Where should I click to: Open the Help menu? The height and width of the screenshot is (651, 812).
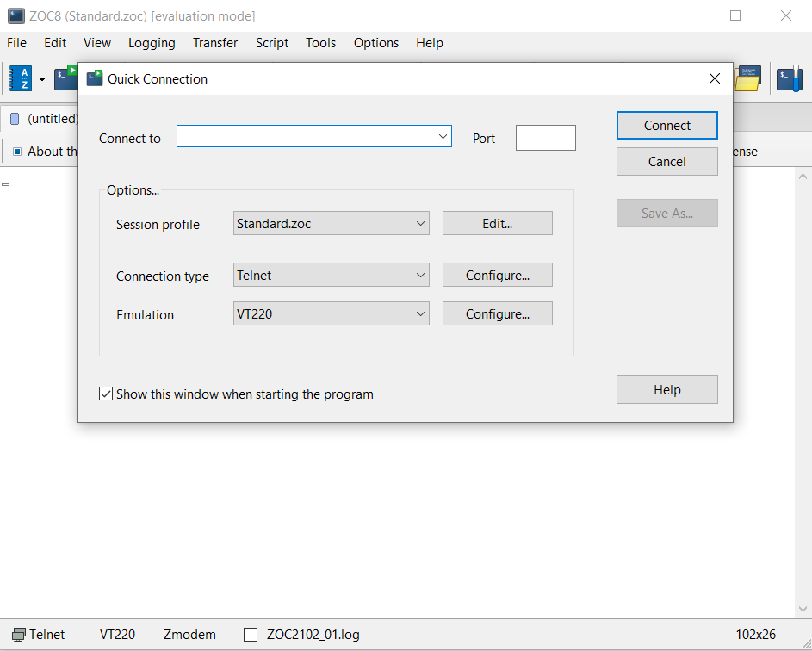[430, 43]
